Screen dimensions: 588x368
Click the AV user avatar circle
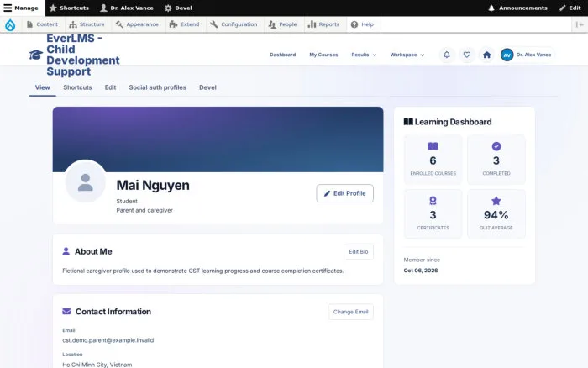507,55
